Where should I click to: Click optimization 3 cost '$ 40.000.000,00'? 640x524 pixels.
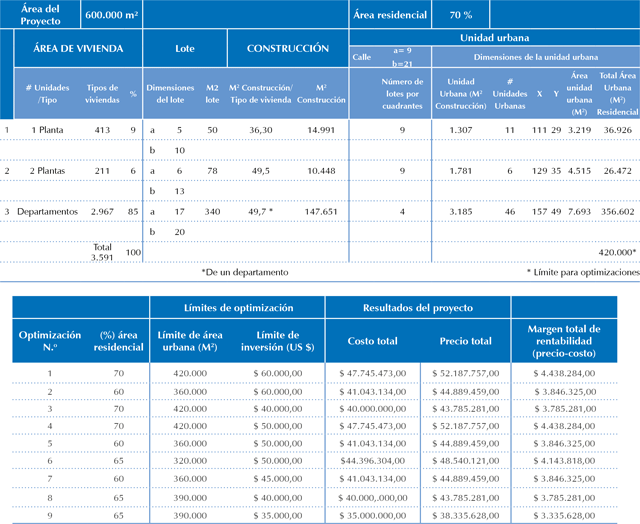372,409
